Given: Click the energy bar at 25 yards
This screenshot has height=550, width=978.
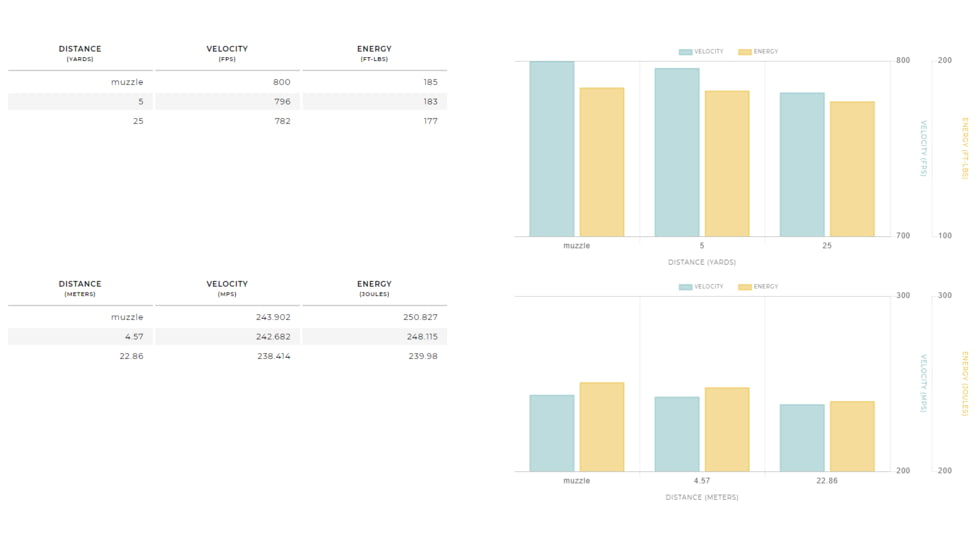Looking at the screenshot, I should (x=852, y=169).
